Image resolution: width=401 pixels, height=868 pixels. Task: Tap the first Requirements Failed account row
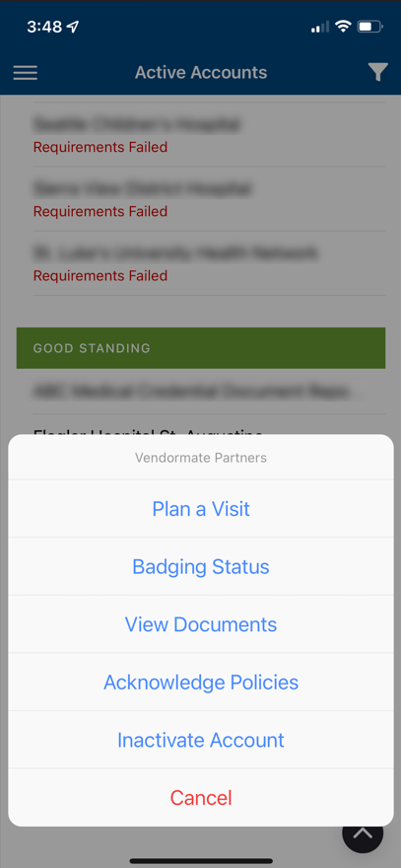pos(209,134)
